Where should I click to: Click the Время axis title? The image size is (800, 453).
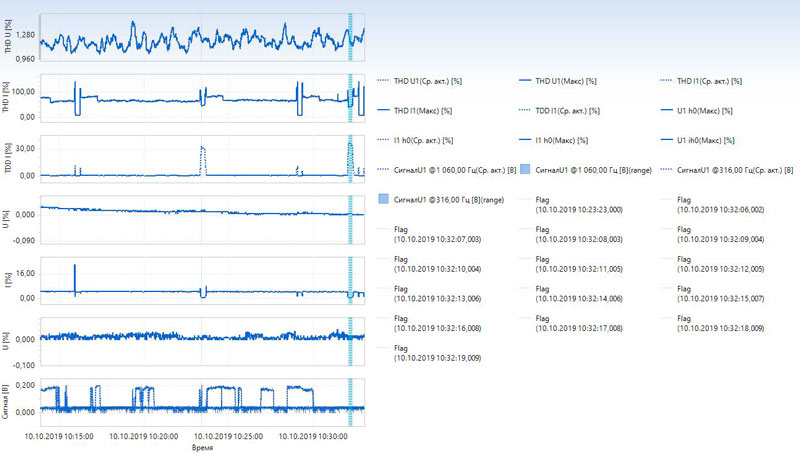pyautogui.click(x=203, y=446)
